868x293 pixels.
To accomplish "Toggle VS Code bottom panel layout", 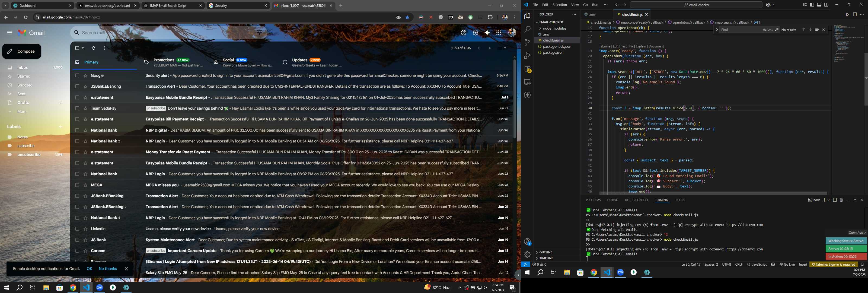I will (x=819, y=5).
